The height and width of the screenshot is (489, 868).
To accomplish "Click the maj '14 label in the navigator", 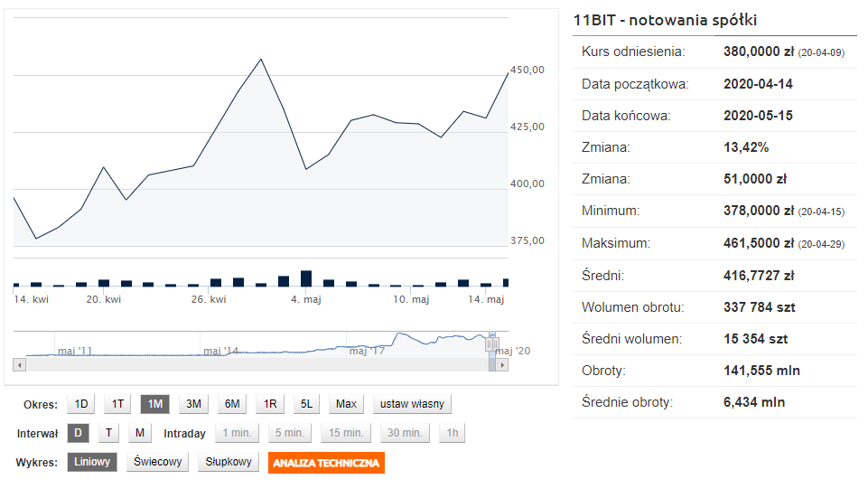I will pyautogui.click(x=220, y=351).
